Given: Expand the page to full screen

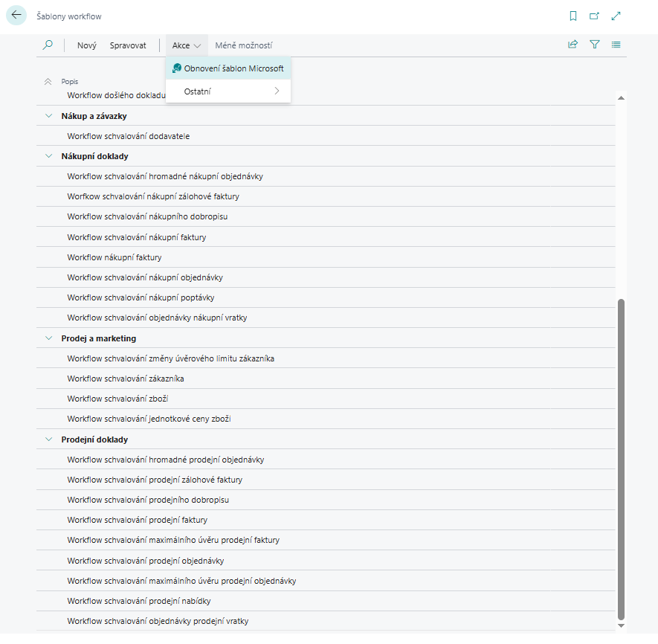Looking at the screenshot, I should click(616, 16).
